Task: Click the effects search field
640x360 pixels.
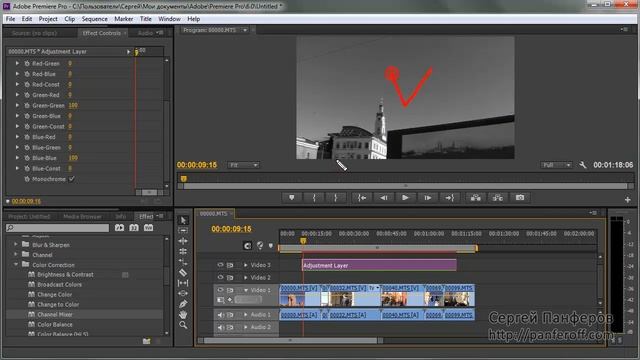Action: (x=58, y=228)
